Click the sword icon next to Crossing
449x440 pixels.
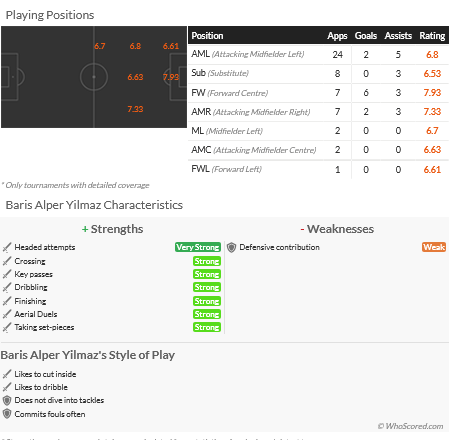pyautogui.click(x=7, y=261)
